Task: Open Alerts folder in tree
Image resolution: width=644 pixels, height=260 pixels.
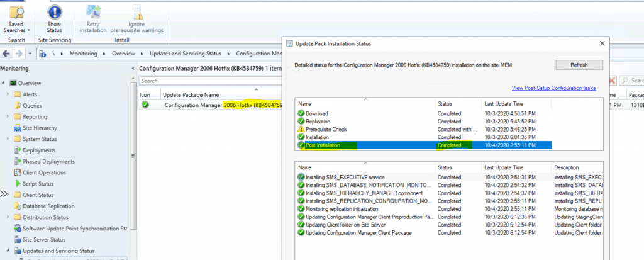Action: (x=25, y=94)
